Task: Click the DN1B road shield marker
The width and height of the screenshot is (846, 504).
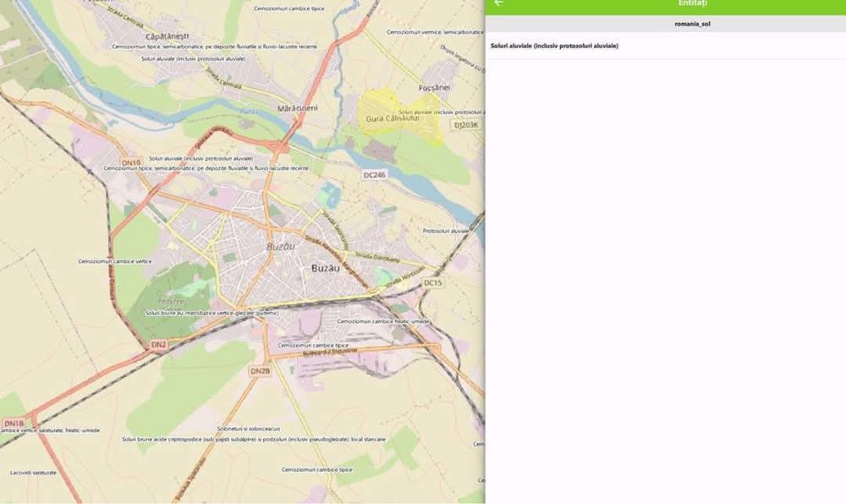Action: 14,424
